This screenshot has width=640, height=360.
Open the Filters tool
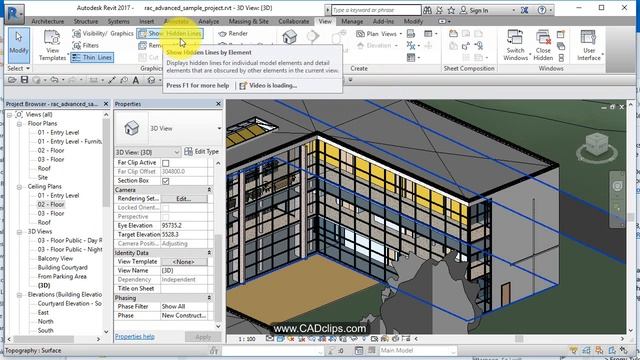click(x=86, y=45)
